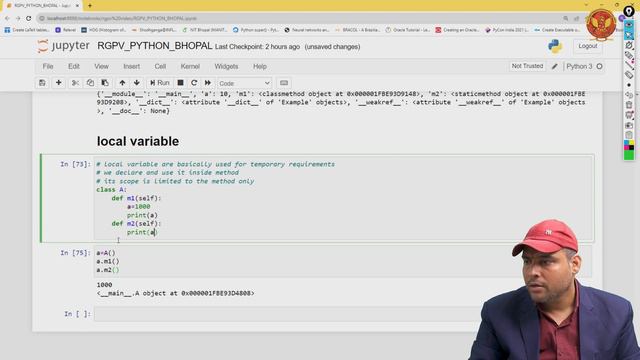
Task: Go forward with browser forward arrow
Action: point(18,18)
